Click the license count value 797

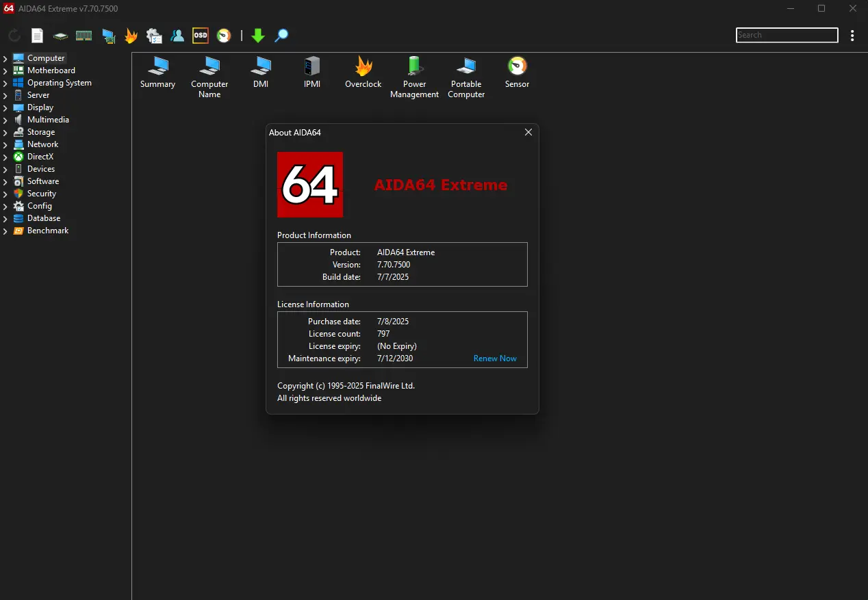point(383,334)
